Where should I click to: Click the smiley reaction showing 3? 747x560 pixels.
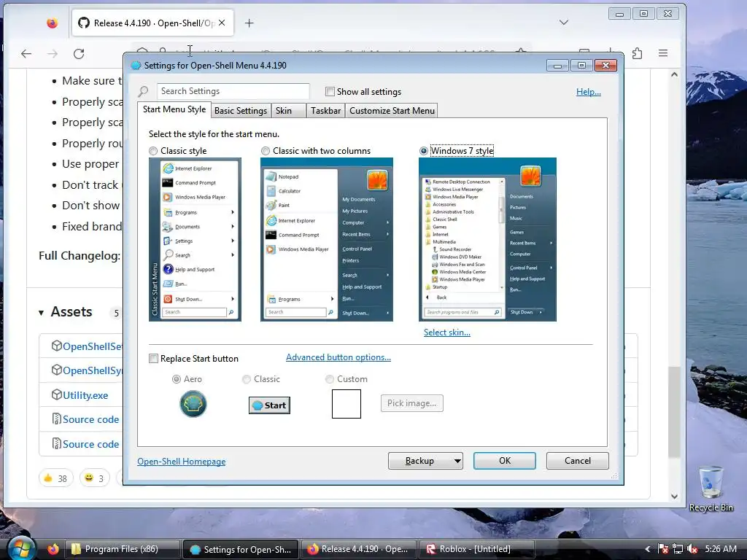point(94,478)
